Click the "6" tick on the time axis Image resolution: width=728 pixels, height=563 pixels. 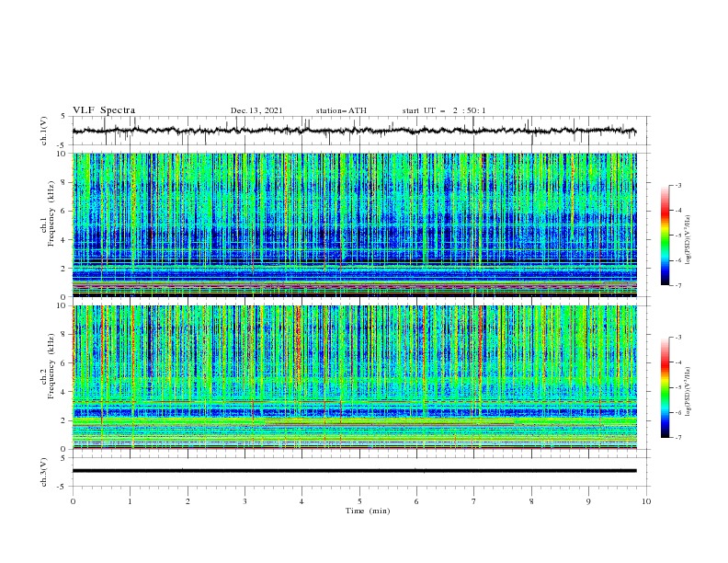click(x=416, y=501)
